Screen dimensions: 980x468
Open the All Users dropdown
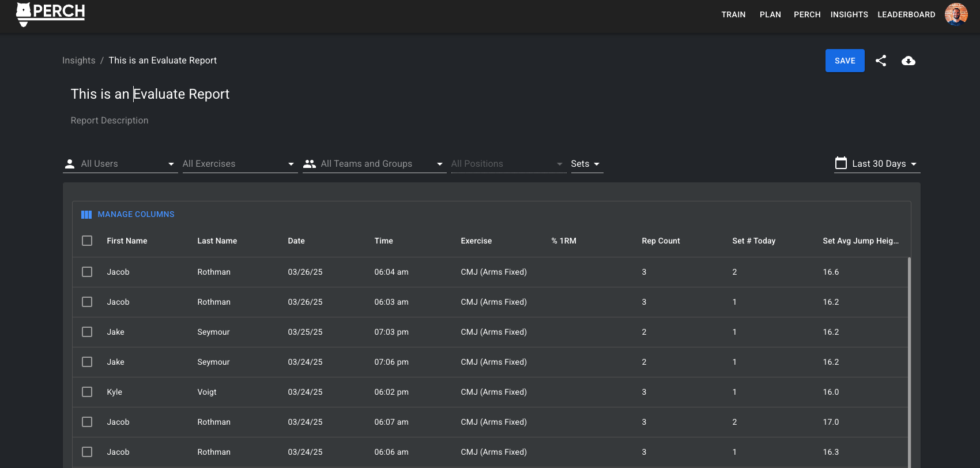point(120,164)
